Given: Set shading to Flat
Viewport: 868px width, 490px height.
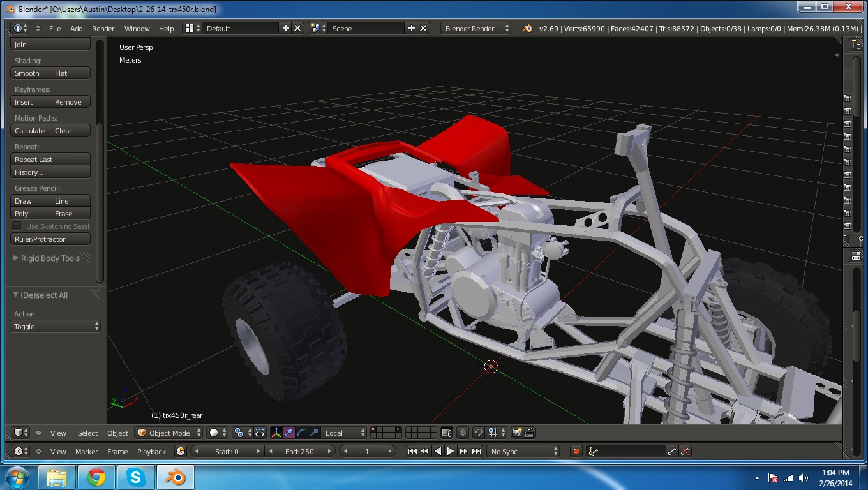Looking at the screenshot, I should 70,73.
